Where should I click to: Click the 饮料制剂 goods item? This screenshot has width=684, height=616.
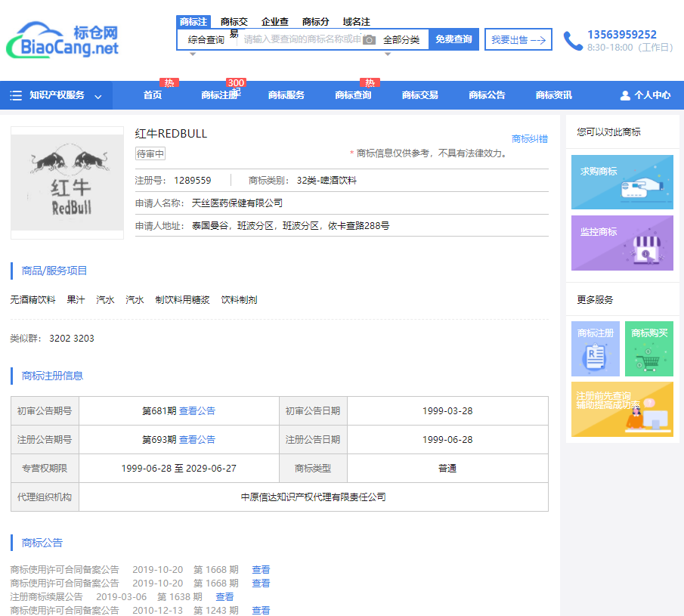click(239, 300)
